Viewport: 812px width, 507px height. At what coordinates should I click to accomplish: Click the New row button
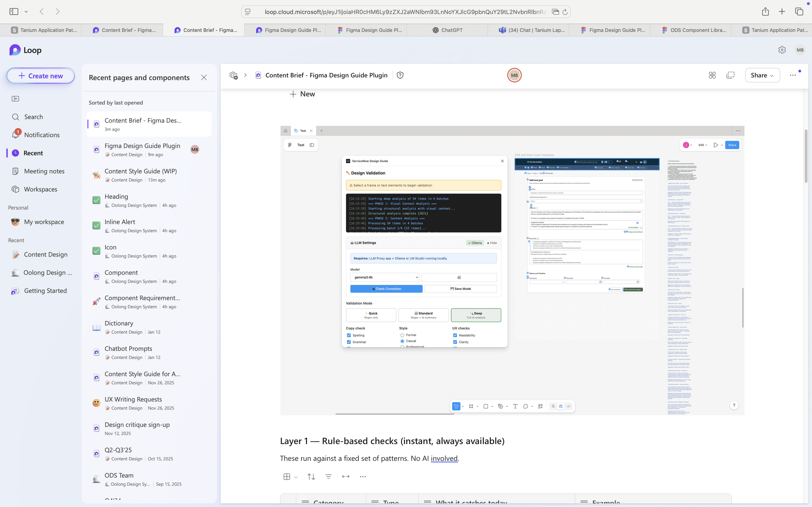point(302,94)
